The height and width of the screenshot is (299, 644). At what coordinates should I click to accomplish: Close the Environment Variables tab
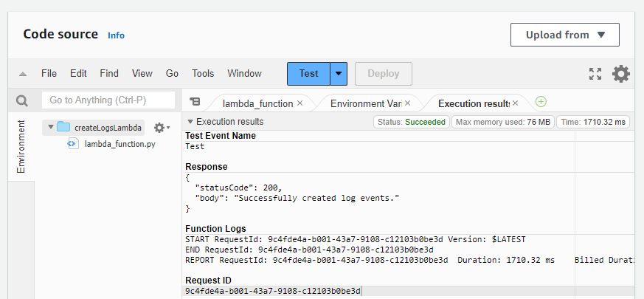(407, 103)
